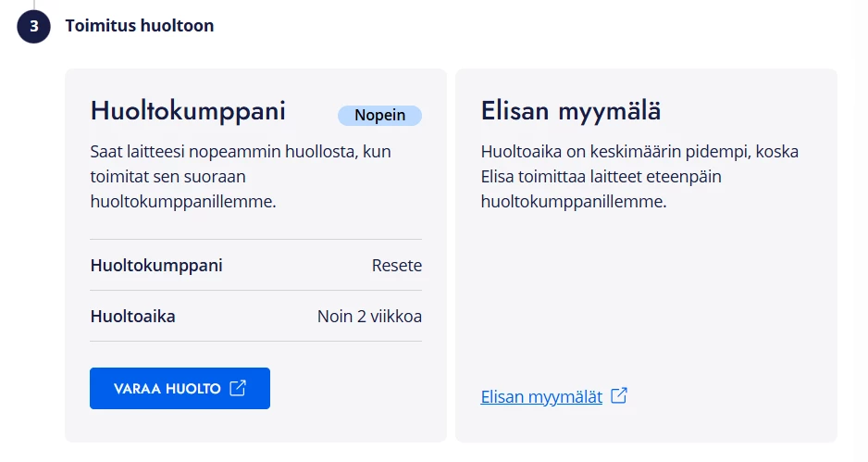Click the Nopein badge
The image size is (868, 462).
click(379, 115)
